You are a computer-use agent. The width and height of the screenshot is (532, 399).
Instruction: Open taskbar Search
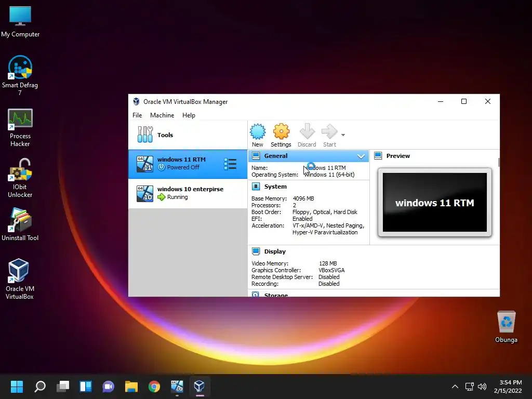[x=40, y=387]
